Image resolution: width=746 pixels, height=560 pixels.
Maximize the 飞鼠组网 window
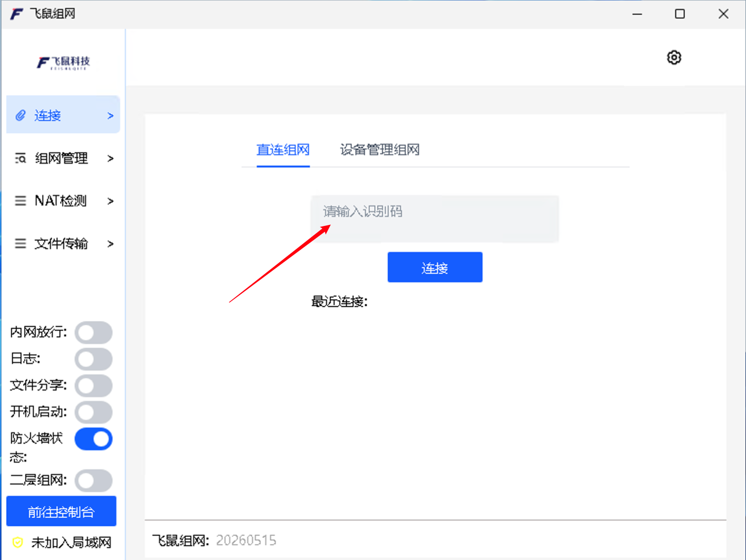pyautogui.click(x=680, y=14)
